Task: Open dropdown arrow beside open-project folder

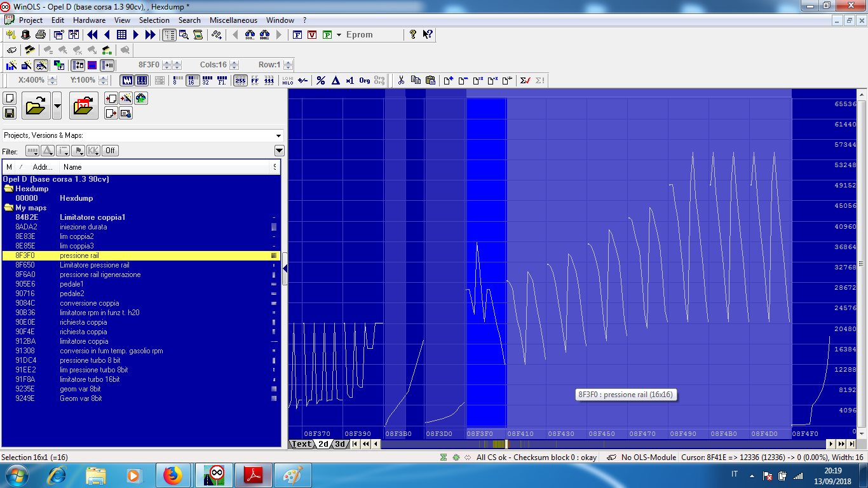Action: 57,105
